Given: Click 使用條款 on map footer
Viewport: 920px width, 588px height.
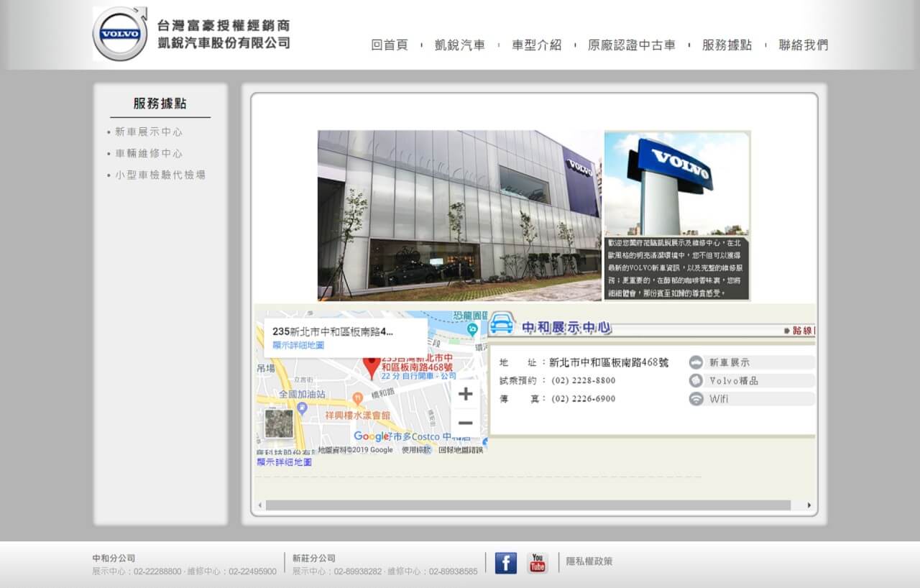Looking at the screenshot, I should click(x=415, y=450).
